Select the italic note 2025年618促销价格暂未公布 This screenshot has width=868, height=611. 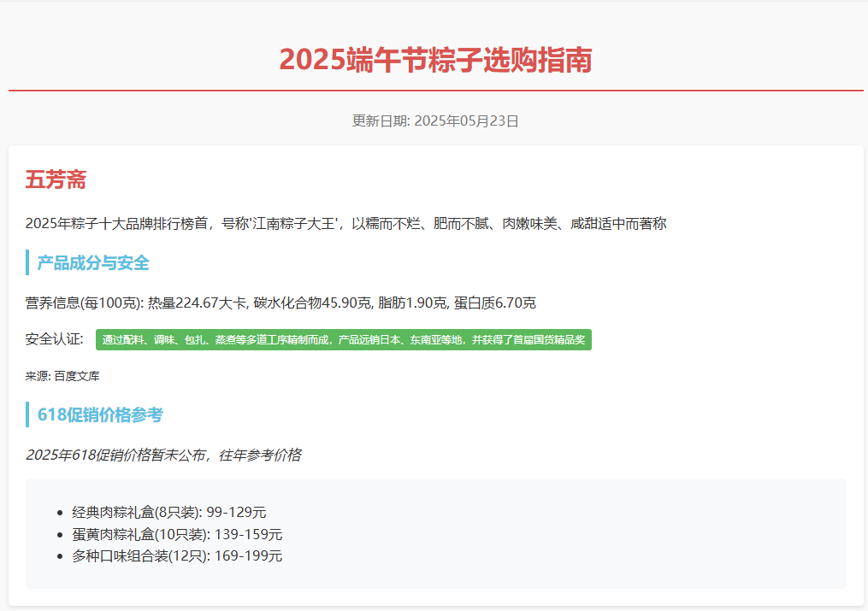tap(163, 455)
